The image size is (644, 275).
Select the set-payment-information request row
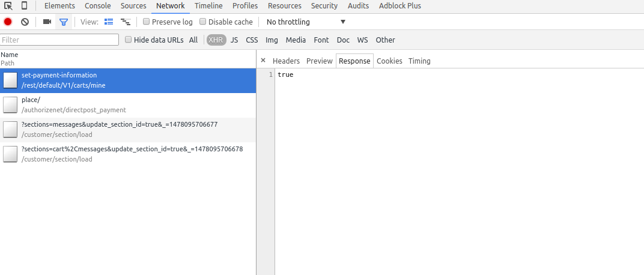(128, 80)
